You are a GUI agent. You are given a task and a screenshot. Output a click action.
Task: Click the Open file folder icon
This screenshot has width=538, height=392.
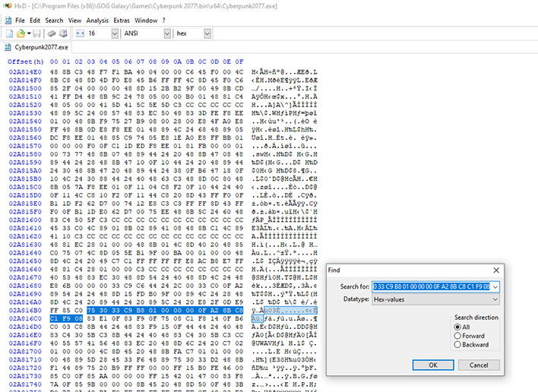point(21,33)
